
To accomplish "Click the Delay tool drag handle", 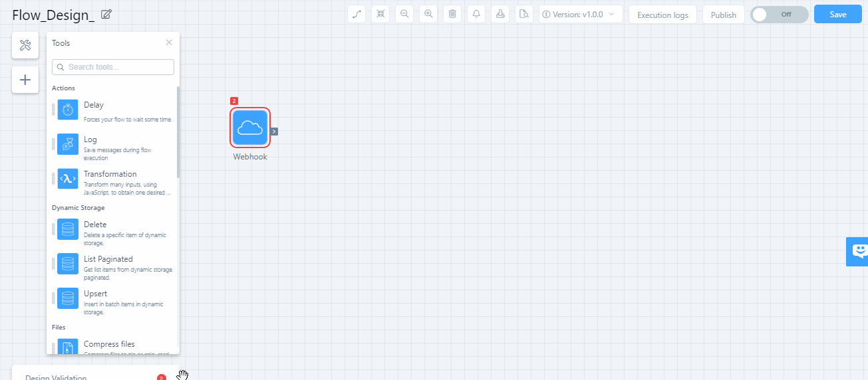I will click(x=53, y=110).
